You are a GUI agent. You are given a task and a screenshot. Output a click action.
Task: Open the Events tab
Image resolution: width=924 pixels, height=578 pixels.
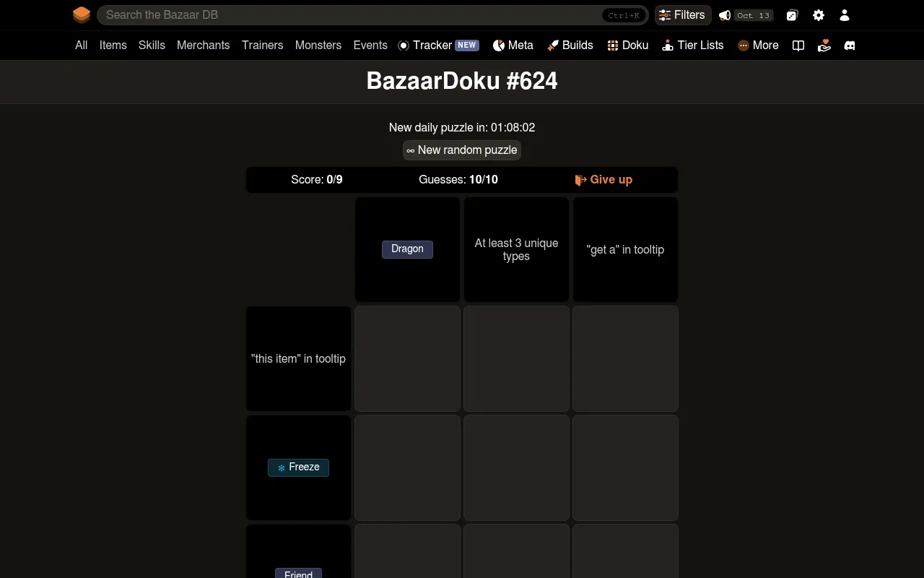coord(370,45)
